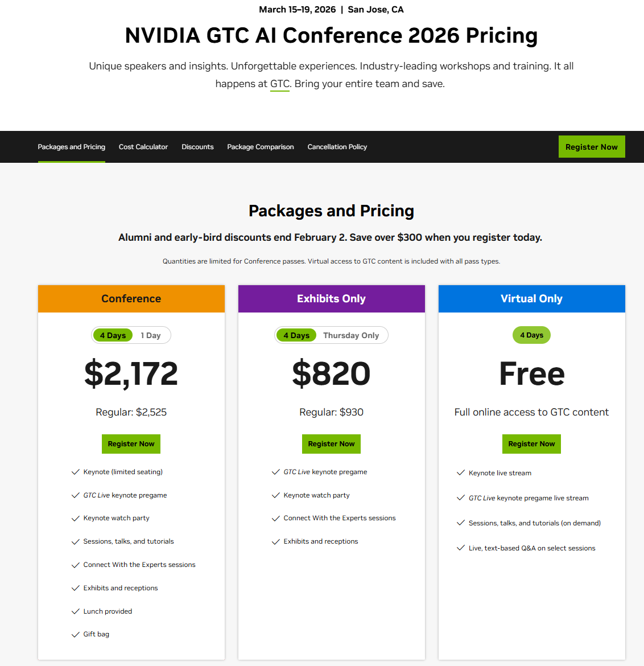Click checkmark beside Live text-based Q&A feature
Image resolution: width=644 pixels, height=666 pixels.
pos(461,548)
